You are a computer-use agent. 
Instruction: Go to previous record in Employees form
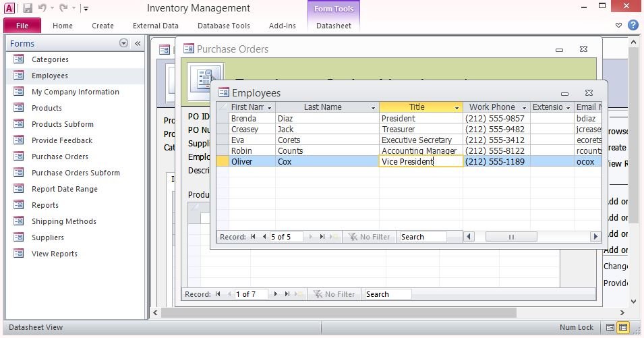264,237
